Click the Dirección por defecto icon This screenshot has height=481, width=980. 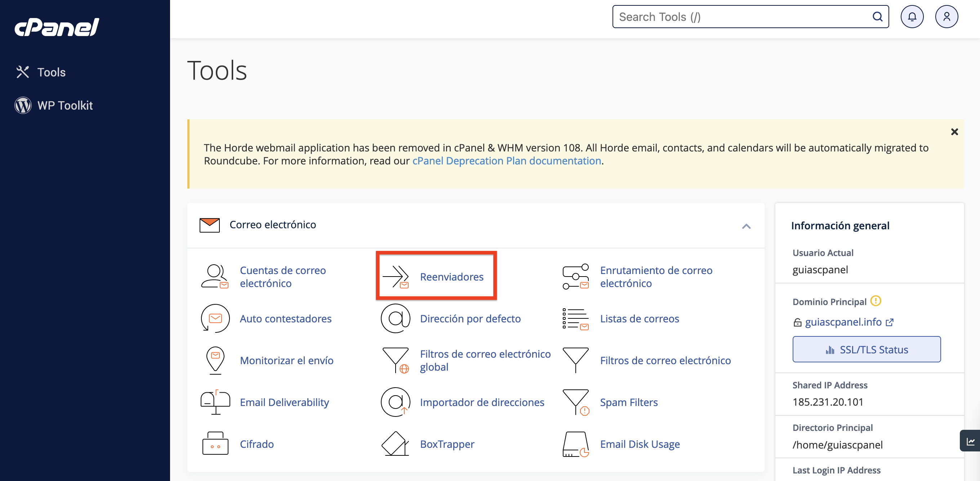coord(395,318)
